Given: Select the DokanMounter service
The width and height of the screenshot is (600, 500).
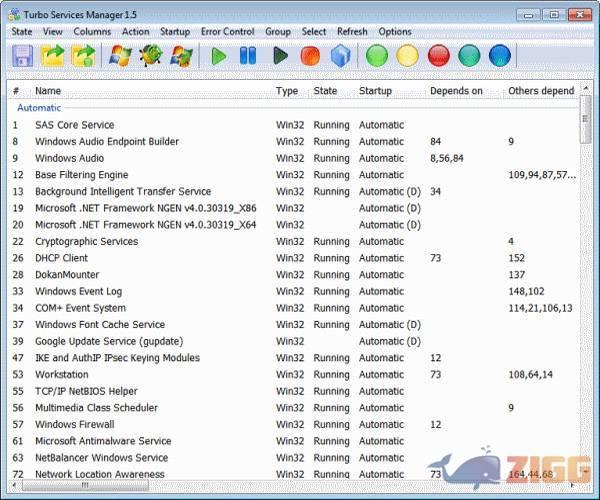Looking at the screenshot, I should [x=293, y=275].
